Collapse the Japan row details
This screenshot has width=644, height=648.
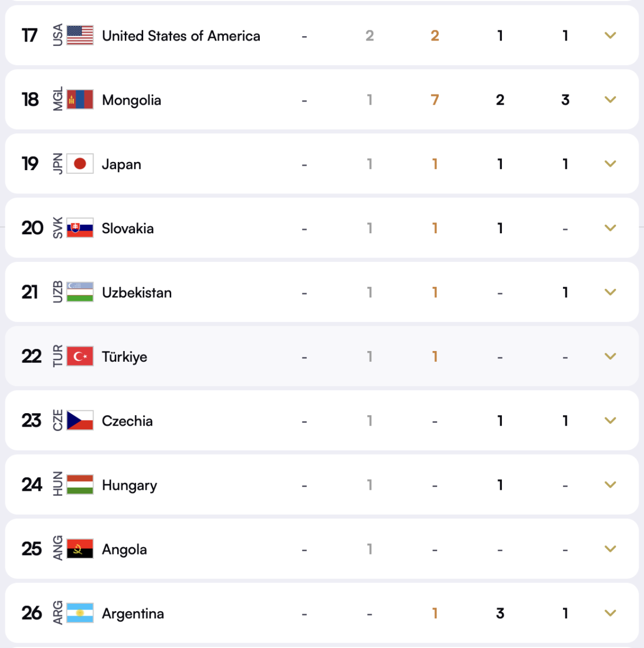[x=610, y=164]
